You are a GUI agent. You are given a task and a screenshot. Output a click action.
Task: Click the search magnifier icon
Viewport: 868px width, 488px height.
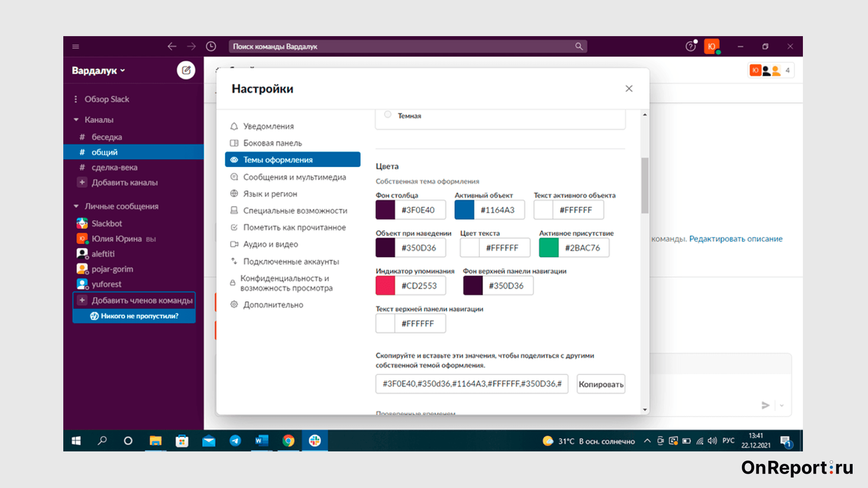point(579,47)
